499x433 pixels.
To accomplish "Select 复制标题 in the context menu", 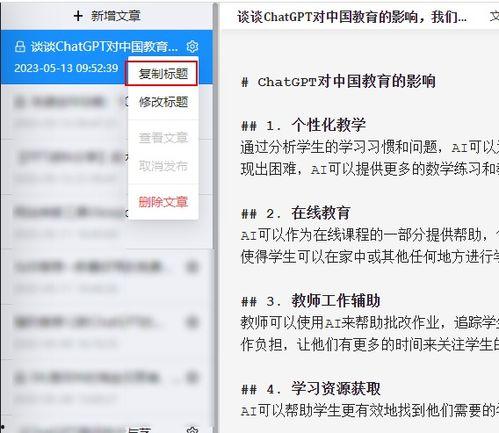I will [163, 74].
